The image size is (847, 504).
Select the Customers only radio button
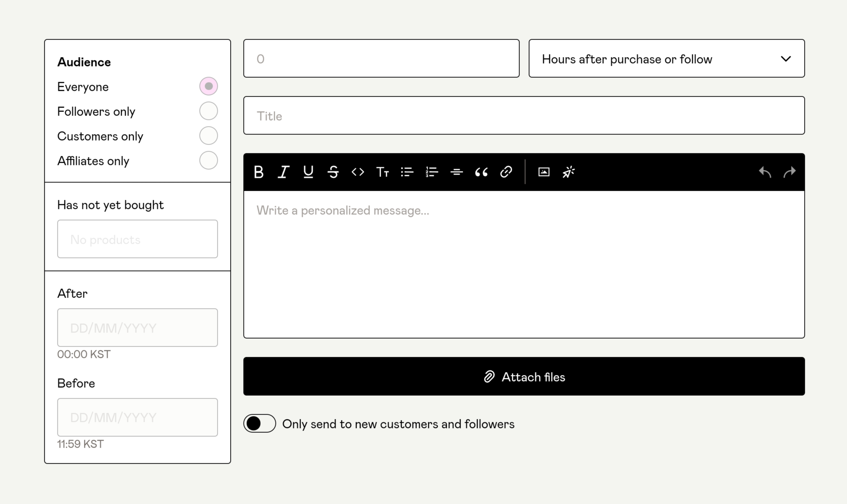[x=208, y=136]
